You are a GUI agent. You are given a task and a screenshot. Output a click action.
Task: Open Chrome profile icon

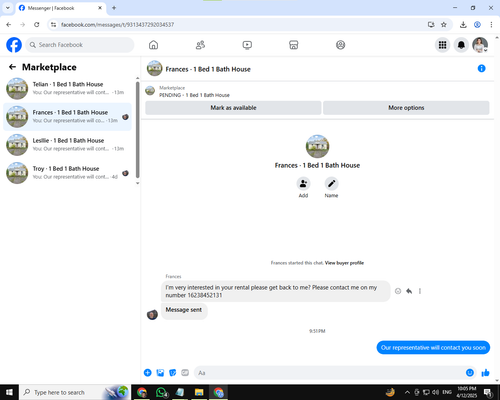477,25
